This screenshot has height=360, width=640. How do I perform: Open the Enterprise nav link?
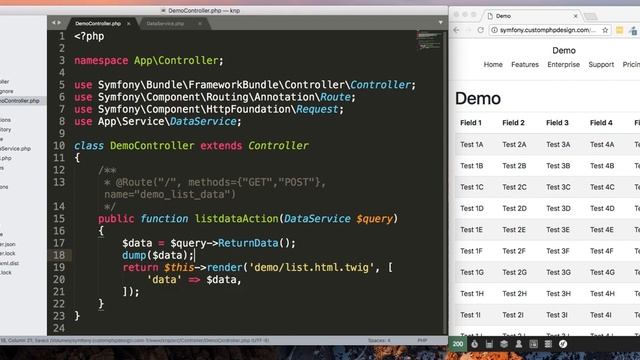pos(563,64)
